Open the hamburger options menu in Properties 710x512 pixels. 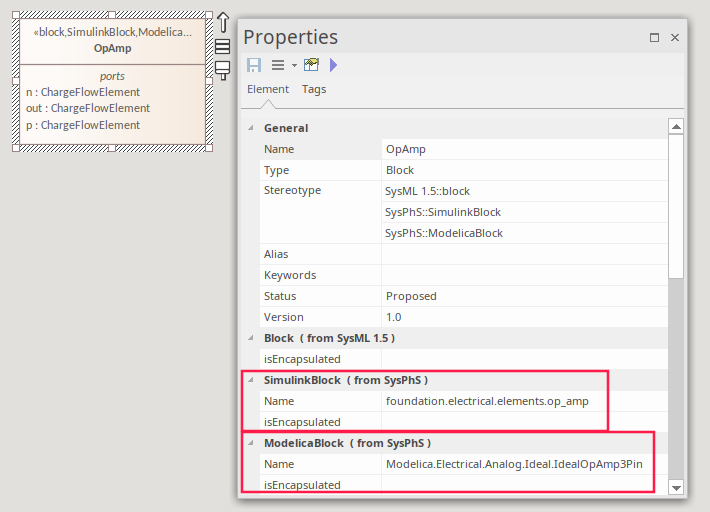coord(278,65)
